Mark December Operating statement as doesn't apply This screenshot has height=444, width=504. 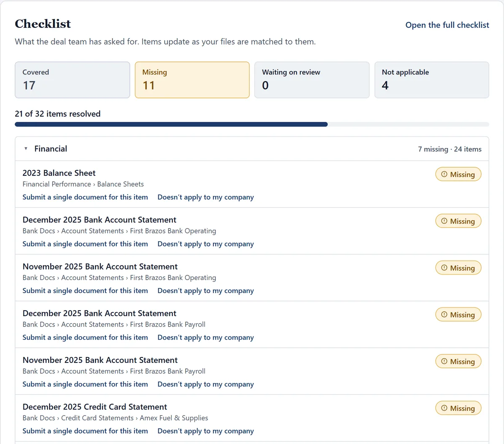pos(206,244)
